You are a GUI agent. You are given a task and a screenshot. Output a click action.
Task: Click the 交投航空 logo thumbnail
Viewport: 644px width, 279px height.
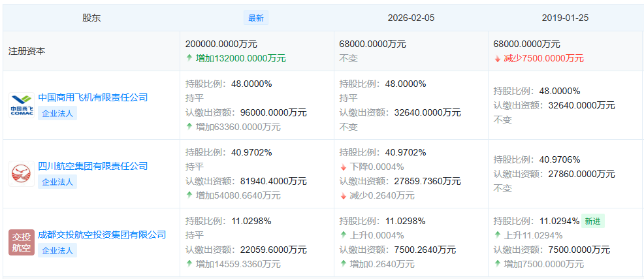pos(22,242)
